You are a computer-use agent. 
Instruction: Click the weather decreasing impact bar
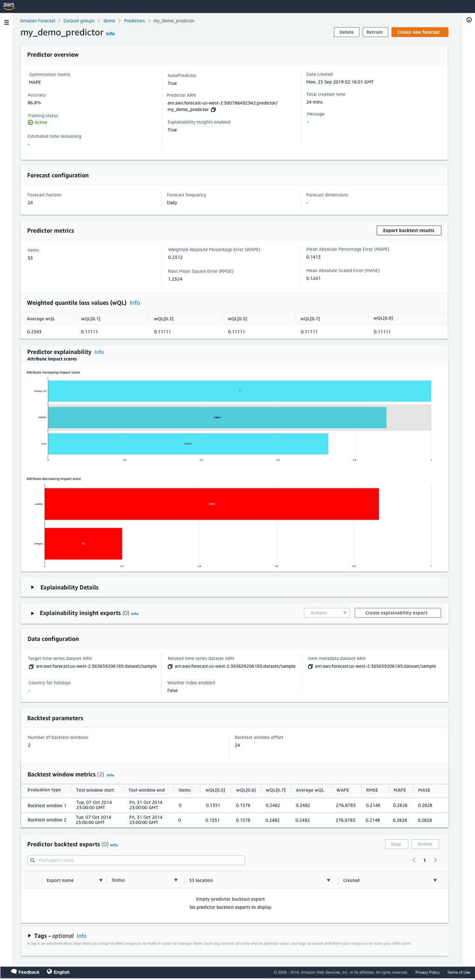pos(212,504)
